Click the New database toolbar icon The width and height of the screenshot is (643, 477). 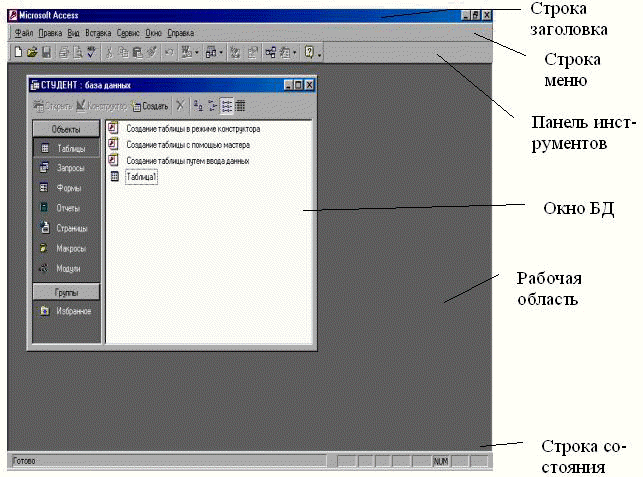click(x=18, y=52)
